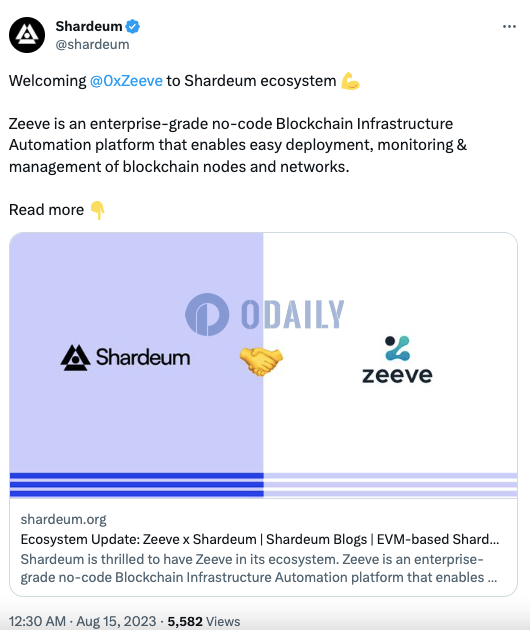This screenshot has width=530, height=630.
Task: Open the shardeum.org domain link
Action: point(63,520)
